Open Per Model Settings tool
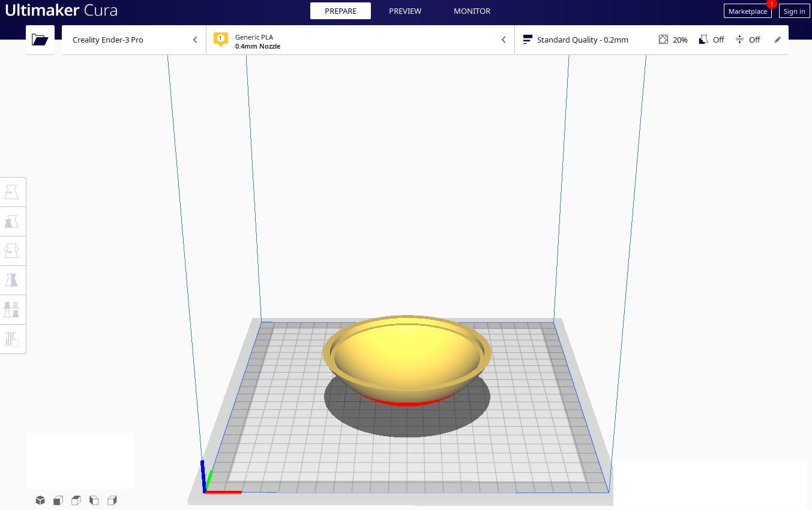812x510 pixels. pos(12,310)
